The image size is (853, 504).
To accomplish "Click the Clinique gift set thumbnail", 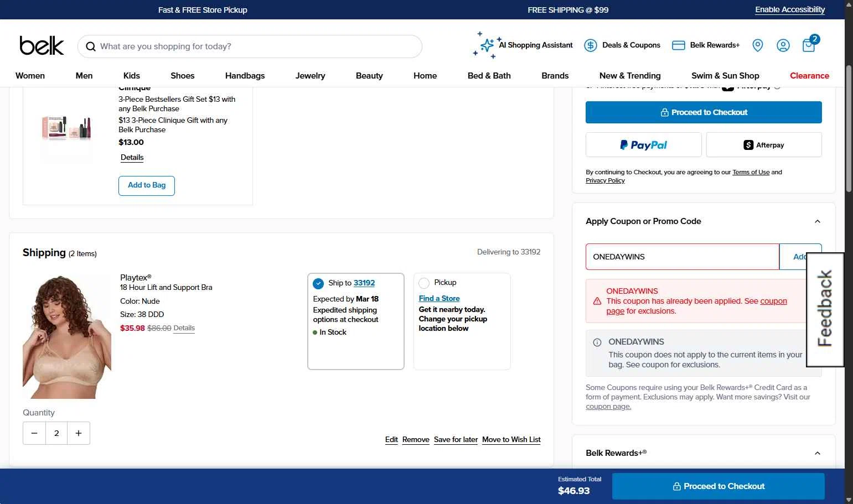I will click(x=67, y=127).
